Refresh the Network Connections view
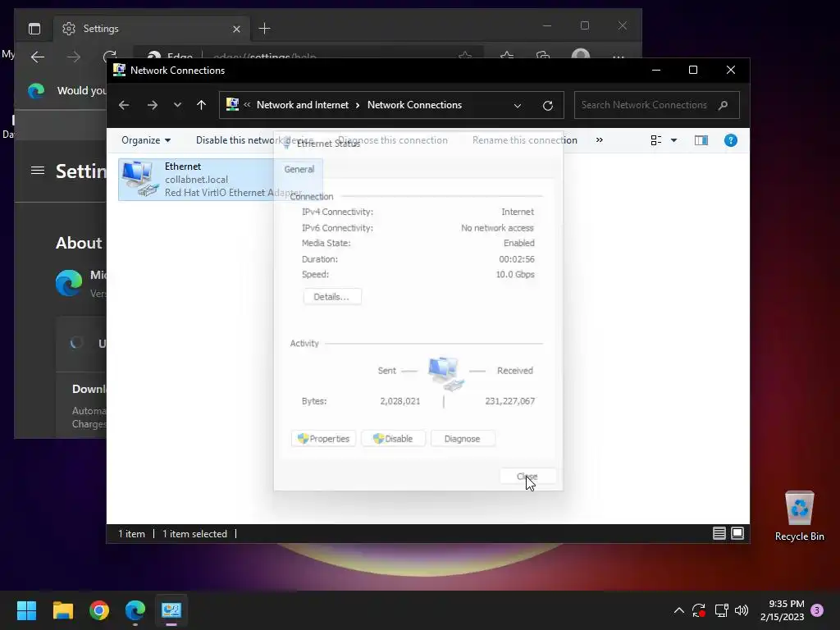This screenshot has width=840, height=630. pyautogui.click(x=547, y=106)
